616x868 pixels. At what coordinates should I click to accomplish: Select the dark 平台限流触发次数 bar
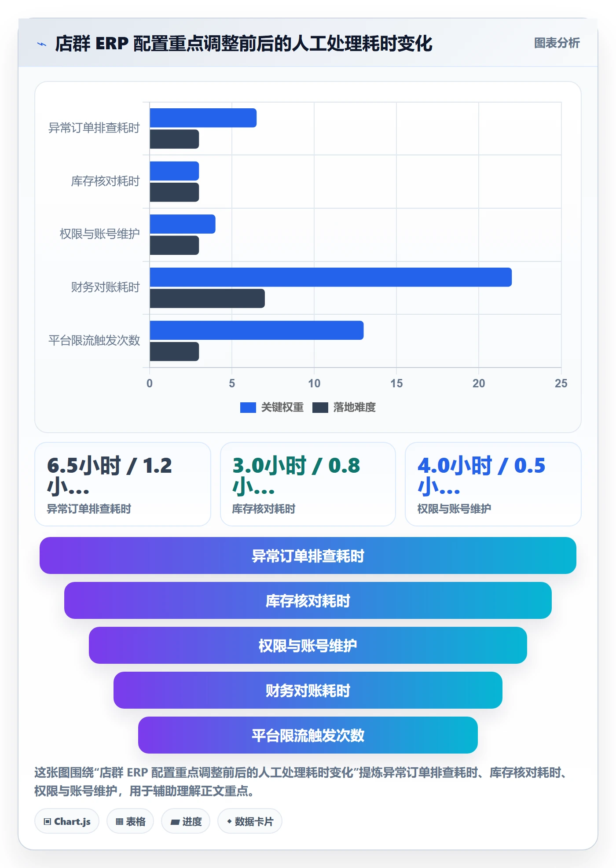click(174, 352)
